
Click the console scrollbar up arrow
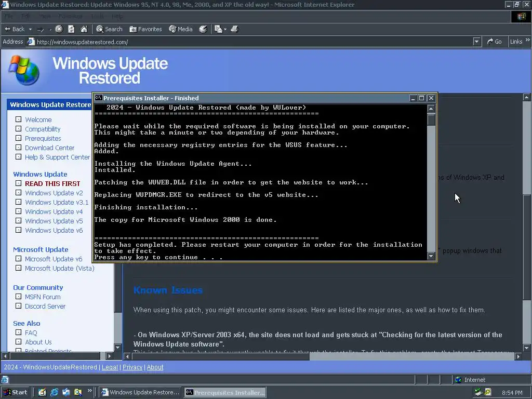point(431,109)
